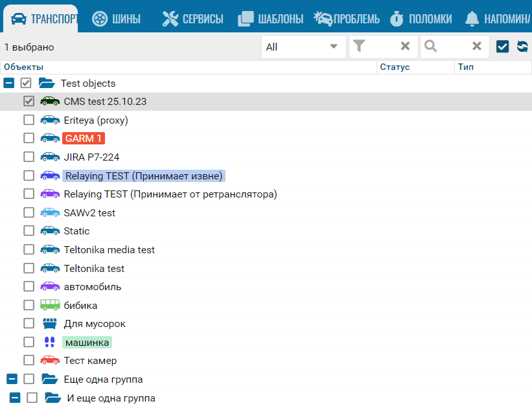The image size is (532, 408).
Task: Sort by the Объекты column header
Action: coord(189,67)
